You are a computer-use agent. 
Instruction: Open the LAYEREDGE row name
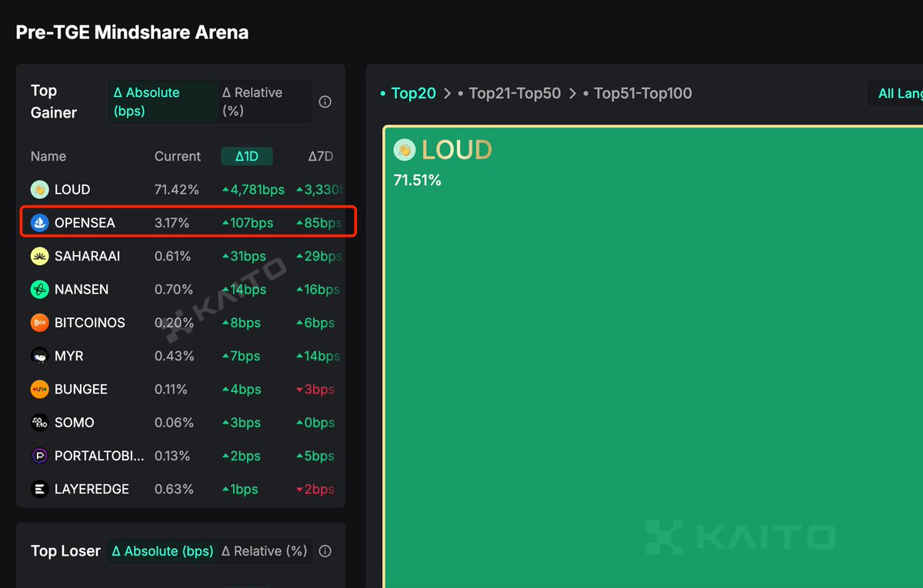[x=92, y=489]
